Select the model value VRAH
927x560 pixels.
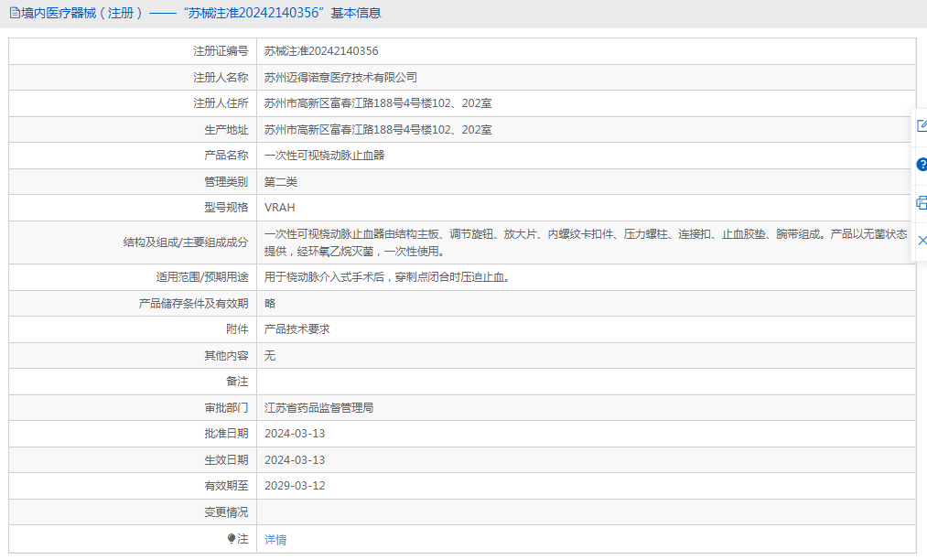click(x=280, y=208)
